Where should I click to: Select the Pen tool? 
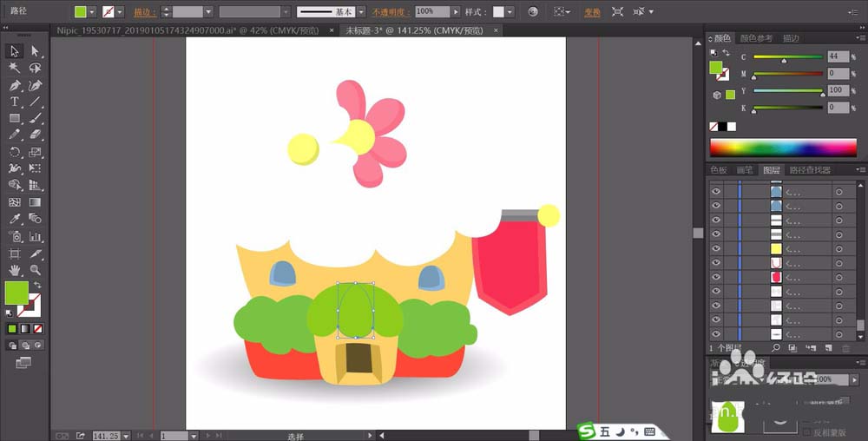pos(15,85)
